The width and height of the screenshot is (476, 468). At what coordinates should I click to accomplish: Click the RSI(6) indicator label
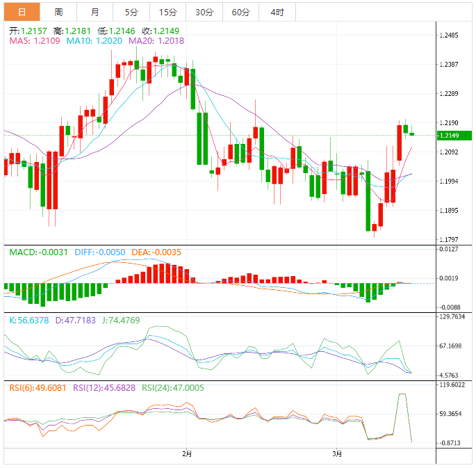38,387
